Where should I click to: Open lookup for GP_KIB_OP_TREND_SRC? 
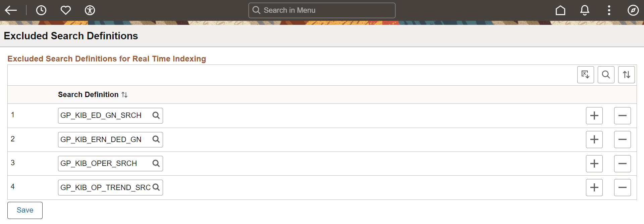156,187
